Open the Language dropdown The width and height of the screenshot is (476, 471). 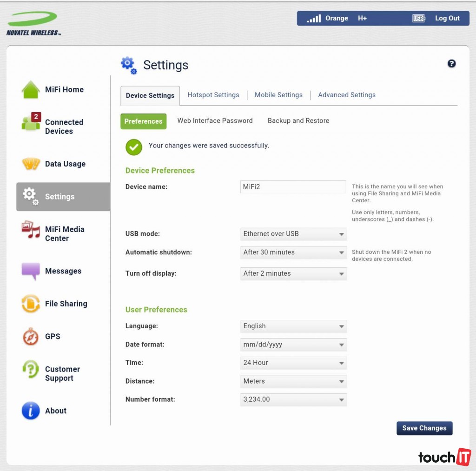293,326
